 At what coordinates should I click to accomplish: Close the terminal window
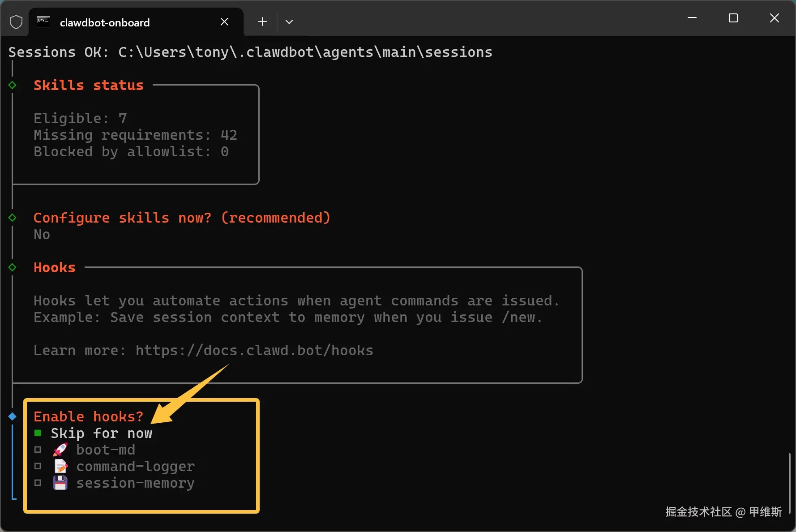[x=775, y=18]
